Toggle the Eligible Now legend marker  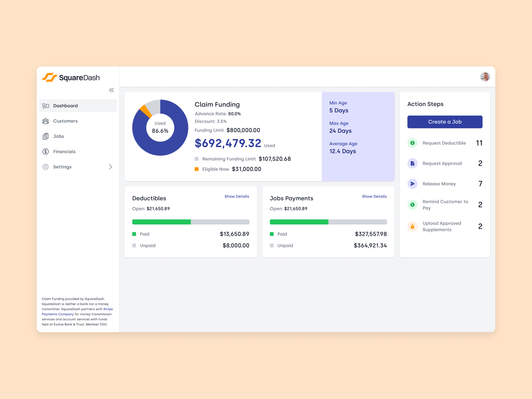point(197,169)
